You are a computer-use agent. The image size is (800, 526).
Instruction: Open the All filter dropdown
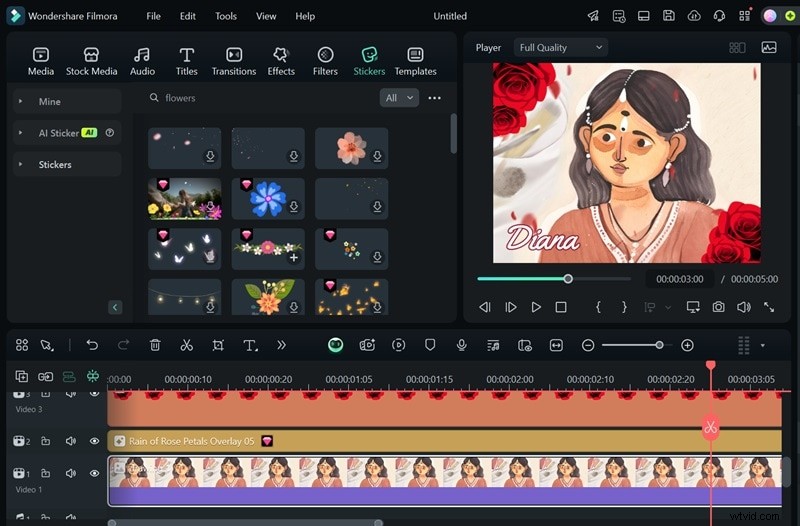399,98
